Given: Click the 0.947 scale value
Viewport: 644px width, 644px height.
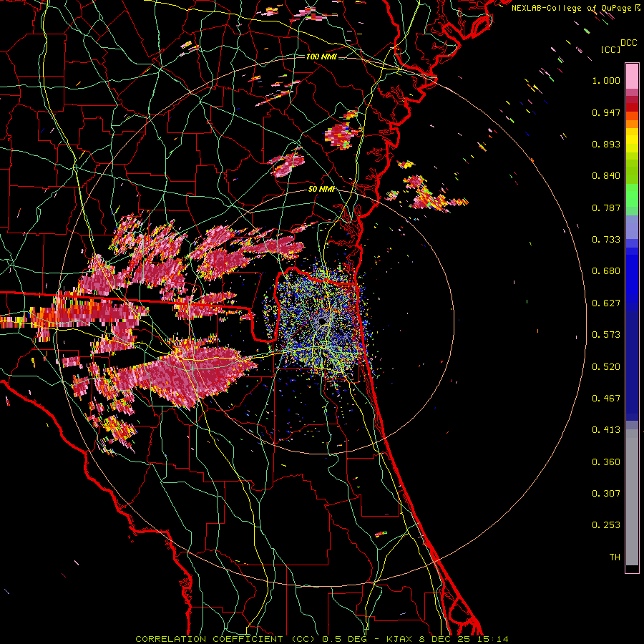Looking at the screenshot, I should click(x=606, y=112).
